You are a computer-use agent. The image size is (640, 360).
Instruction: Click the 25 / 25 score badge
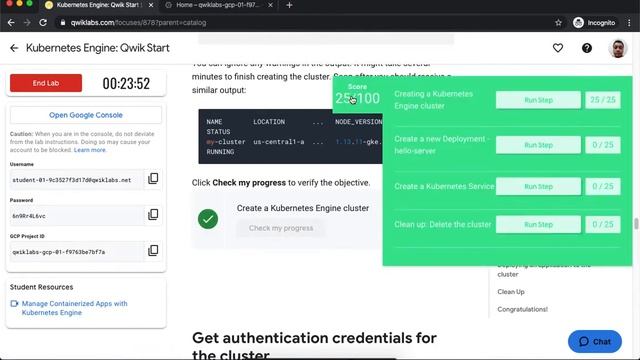click(603, 100)
